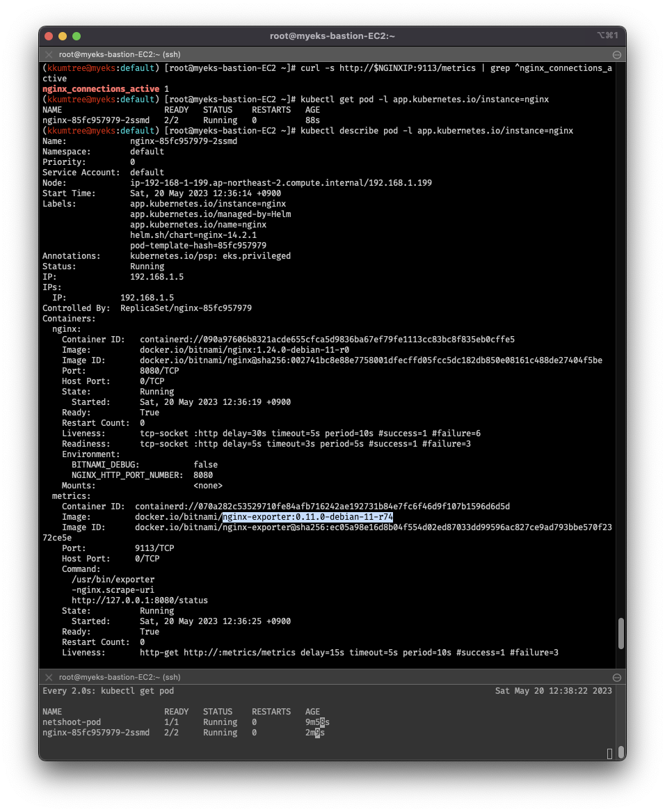Click the Liveness 'tcp-socket :http delay=30s' line
The image size is (665, 812).
click(x=310, y=433)
